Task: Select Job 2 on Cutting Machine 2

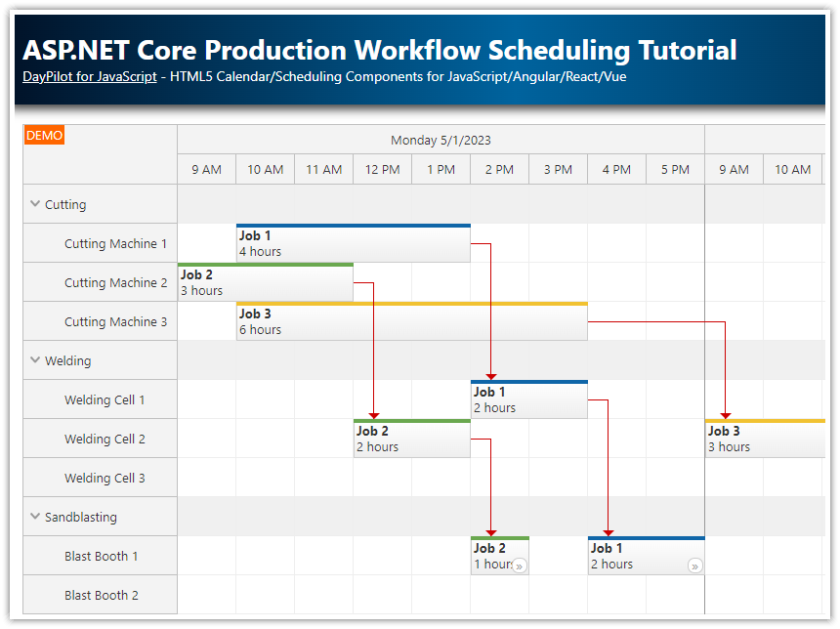Action: (x=265, y=282)
